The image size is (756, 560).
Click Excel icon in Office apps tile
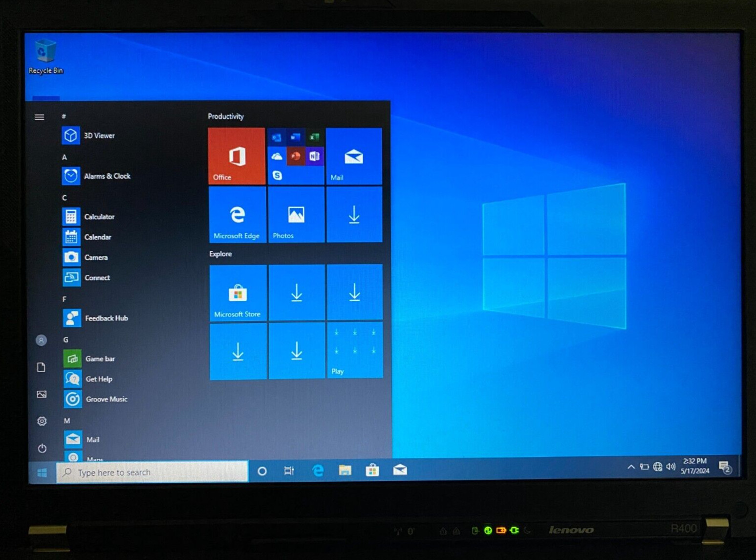pos(314,137)
